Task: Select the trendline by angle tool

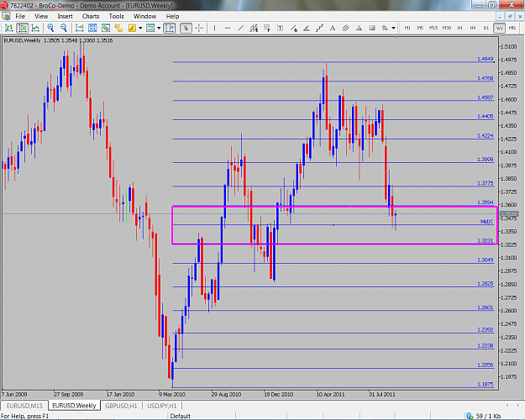Action: 294,28
